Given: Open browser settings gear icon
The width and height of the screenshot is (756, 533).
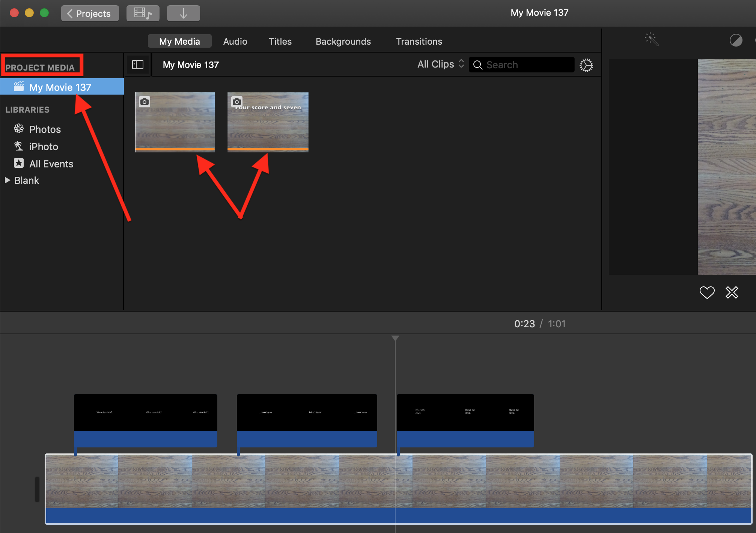Looking at the screenshot, I should click(586, 65).
